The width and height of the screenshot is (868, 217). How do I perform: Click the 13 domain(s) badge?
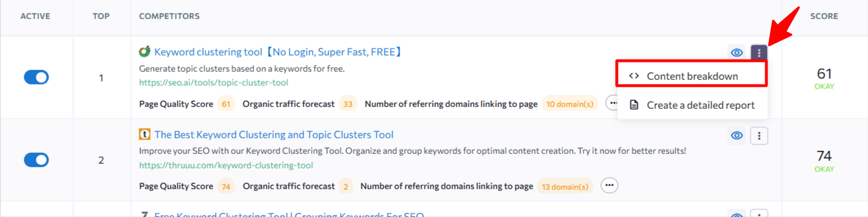[x=565, y=186]
